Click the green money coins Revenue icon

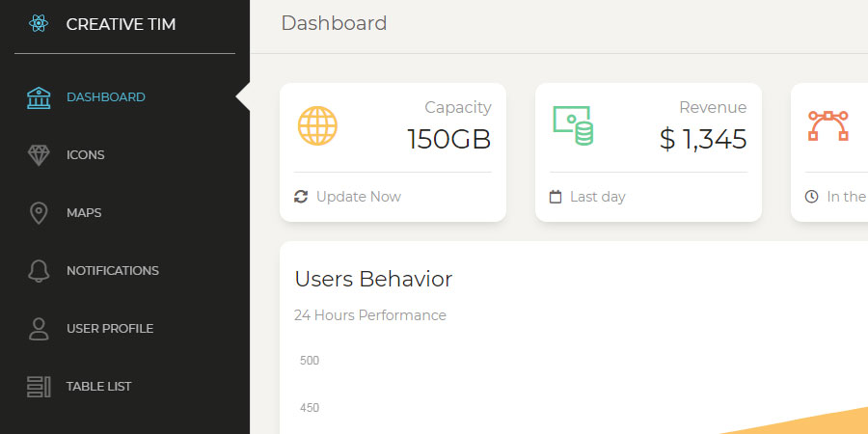[x=573, y=125]
